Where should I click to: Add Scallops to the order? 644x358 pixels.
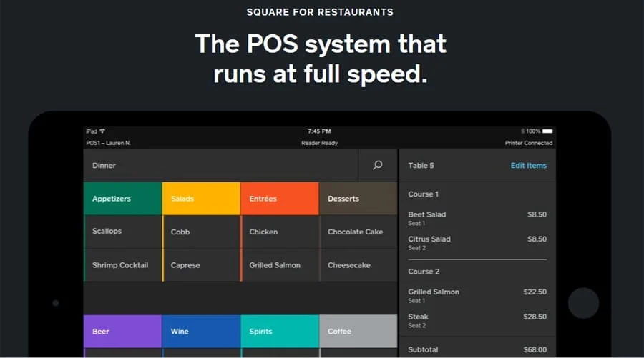click(x=122, y=232)
